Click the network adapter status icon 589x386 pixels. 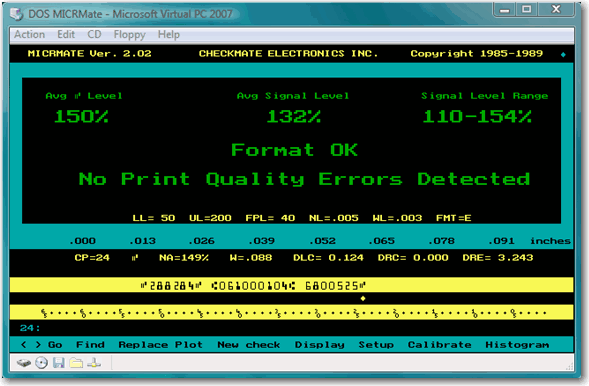[x=94, y=363]
